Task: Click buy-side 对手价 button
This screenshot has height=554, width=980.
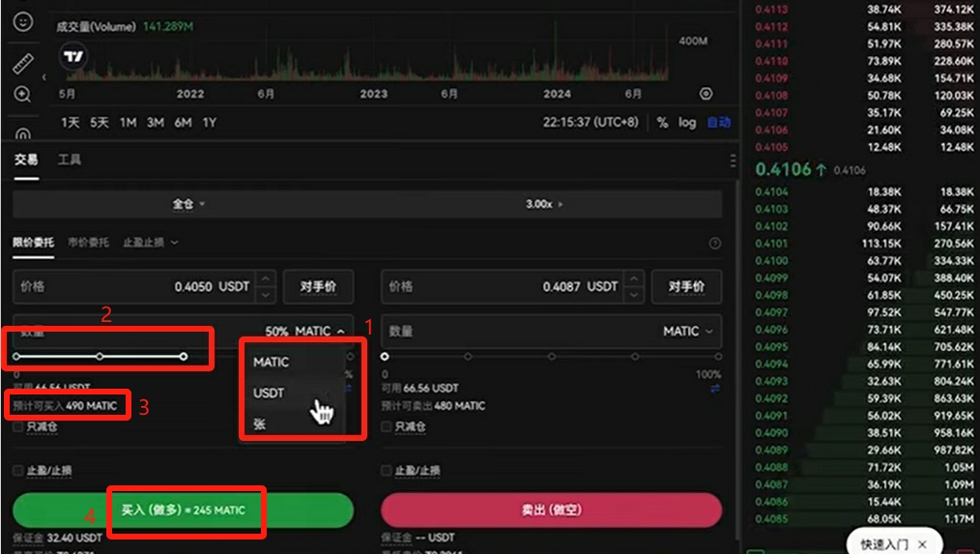Action: point(319,287)
